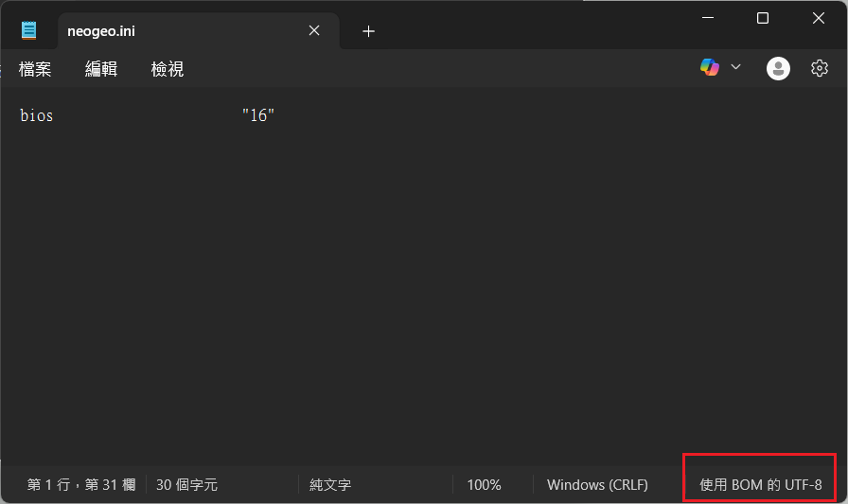This screenshot has width=848, height=504.
Task: Click the 使用 BOM 的 UTF-8 encoding indicator
Action: [x=760, y=484]
